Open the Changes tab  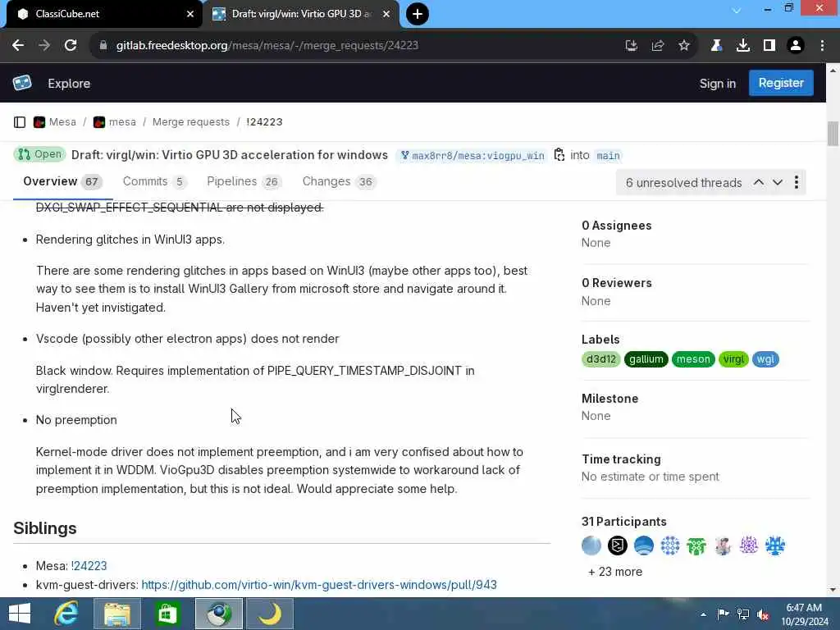point(339,181)
